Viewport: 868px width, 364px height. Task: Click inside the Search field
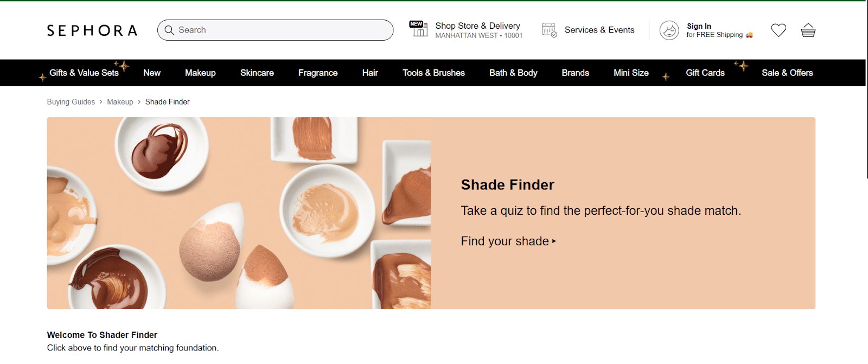tap(282, 30)
